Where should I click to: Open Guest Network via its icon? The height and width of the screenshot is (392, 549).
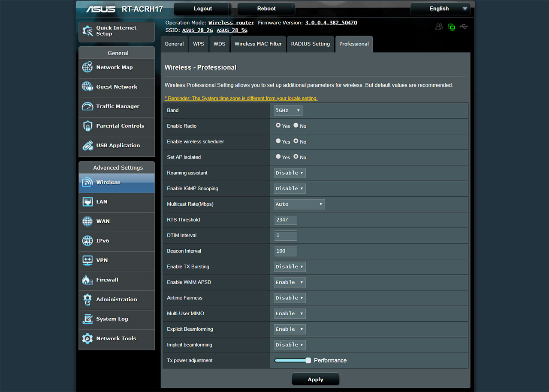pos(87,87)
